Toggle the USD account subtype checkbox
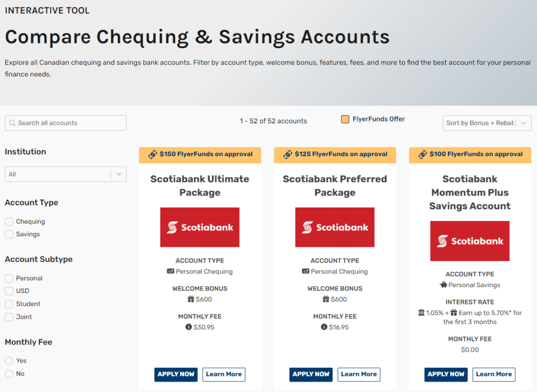This screenshot has height=392, width=537. pyautogui.click(x=9, y=291)
